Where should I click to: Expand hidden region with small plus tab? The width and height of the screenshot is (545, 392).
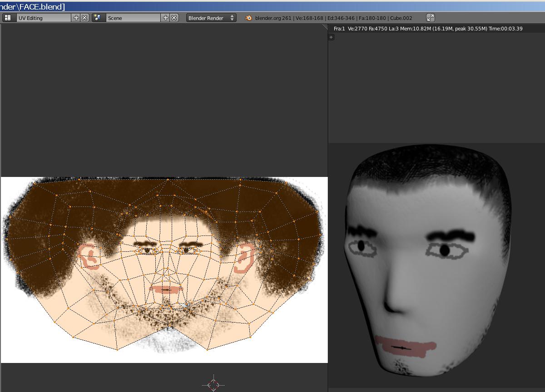(332, 37)
